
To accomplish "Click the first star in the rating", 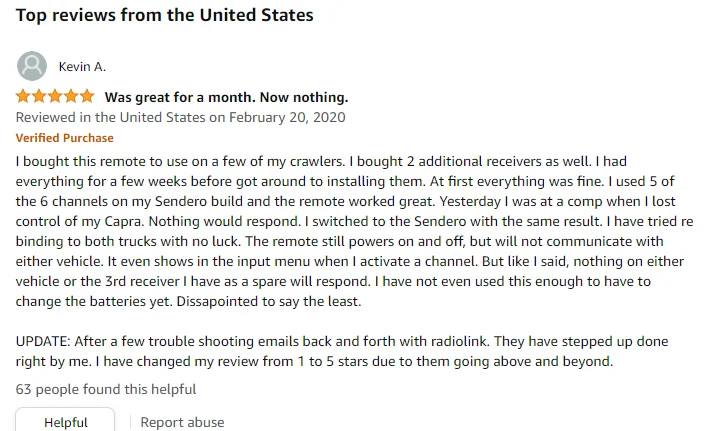I will click(24, 97).
